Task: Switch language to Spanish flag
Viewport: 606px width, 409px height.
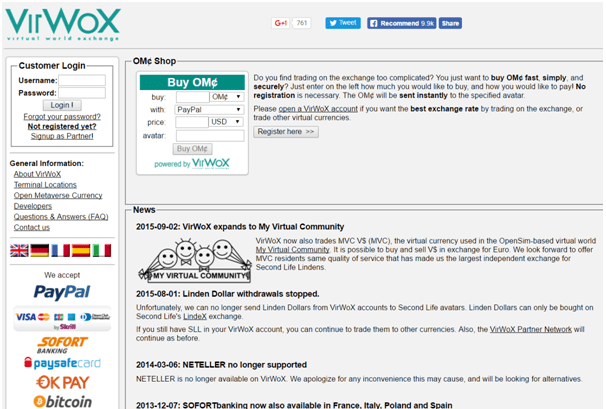Action: pos(81,251)
